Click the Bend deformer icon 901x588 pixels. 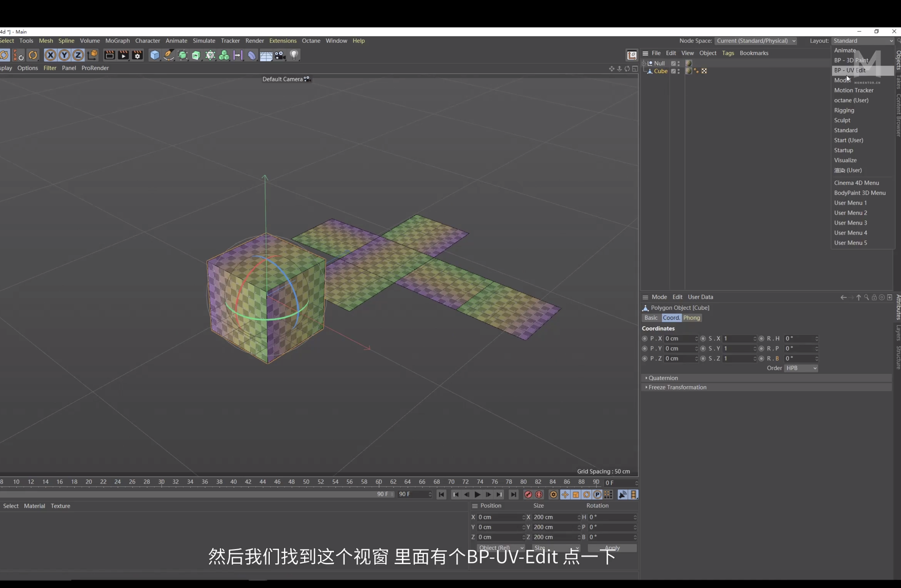point(252,55)
